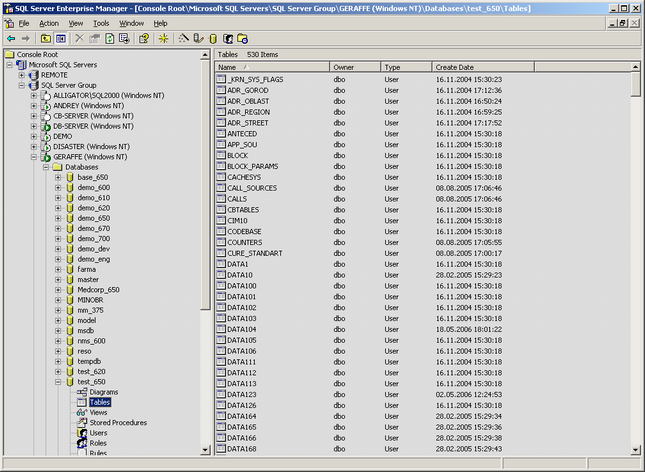The image size is (645, 472).
Task: Open the Action menu
Action: pyautogui.click(x=49, y=23)
